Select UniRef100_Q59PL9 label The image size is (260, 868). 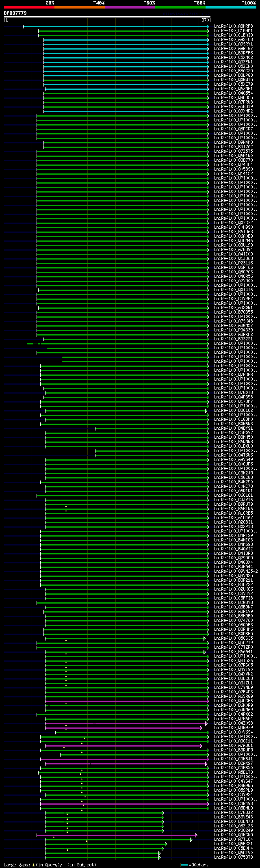[233, 790]
